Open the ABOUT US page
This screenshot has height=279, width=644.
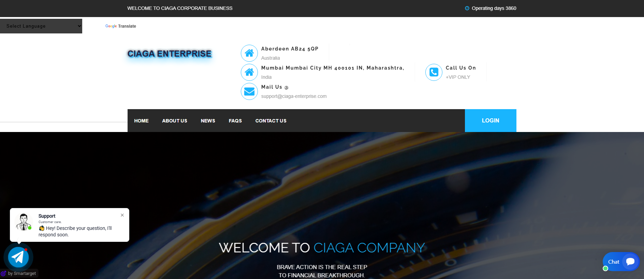[175, 121]
